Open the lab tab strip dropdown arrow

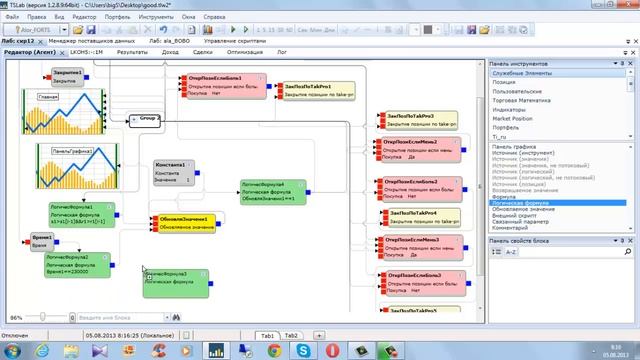628,42
